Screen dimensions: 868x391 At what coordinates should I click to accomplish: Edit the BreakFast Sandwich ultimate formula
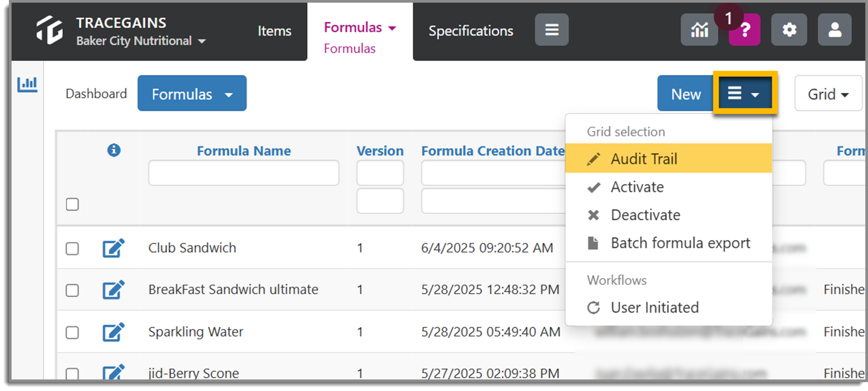point(113,290)
